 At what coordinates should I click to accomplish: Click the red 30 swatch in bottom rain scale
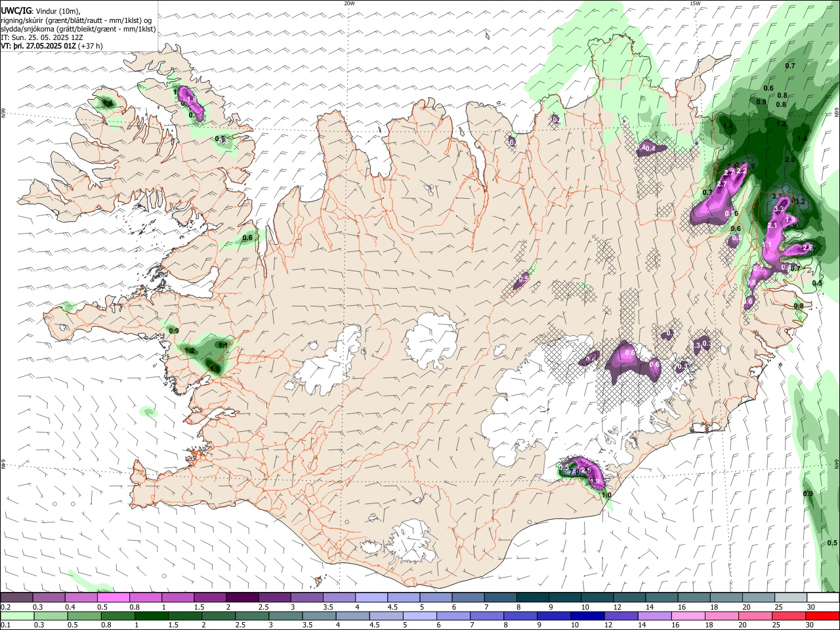[x=822, y=616]
